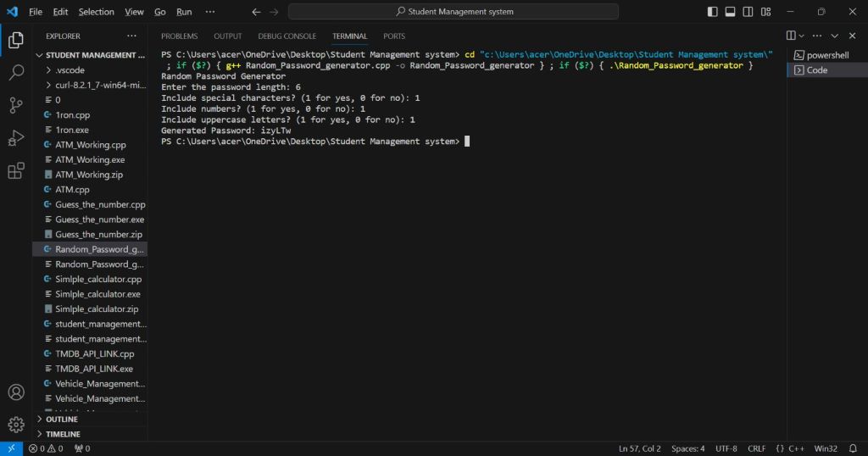This screenshot has width=868, height=456.
Task: Open the remote window status icon
Action: point(11,448)
